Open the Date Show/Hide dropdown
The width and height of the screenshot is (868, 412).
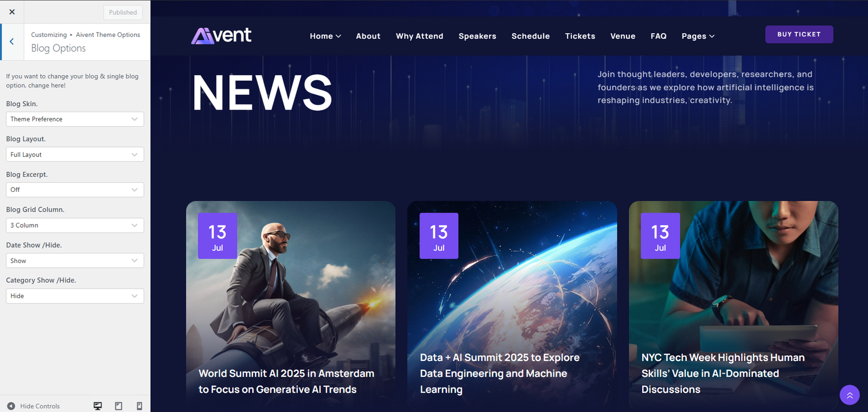tap(75, 261)
